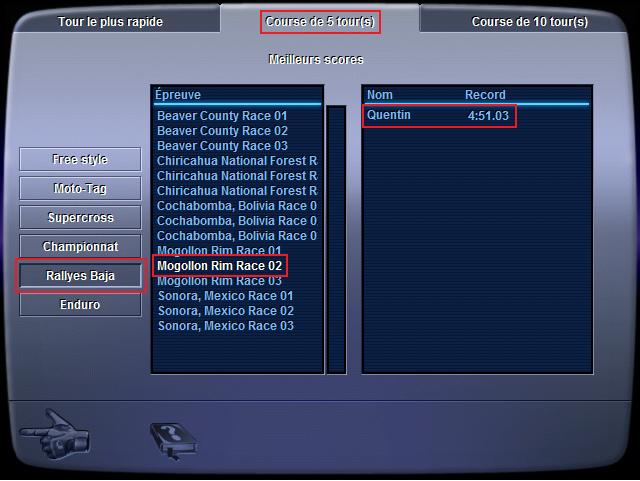Select the Course de 5 tour(s) tab

coord(320,22)
